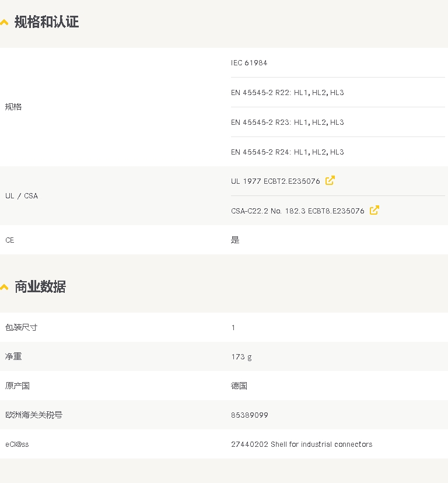Select the EN 45545-2 R23 specification row
This screenshot has width=448, height=483.
(287, 123)
